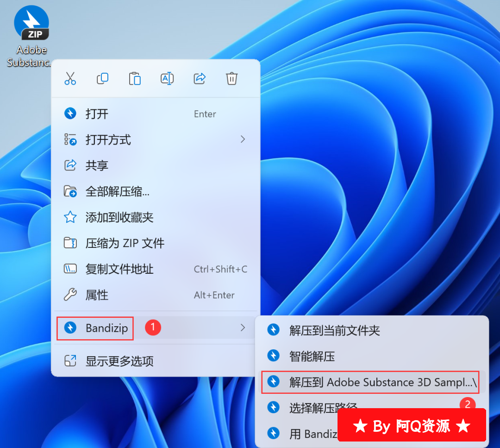The width and height of the screenshot is (500, 448).
Task: Choose 打开 from the context menu
Action: pos(97,114)
